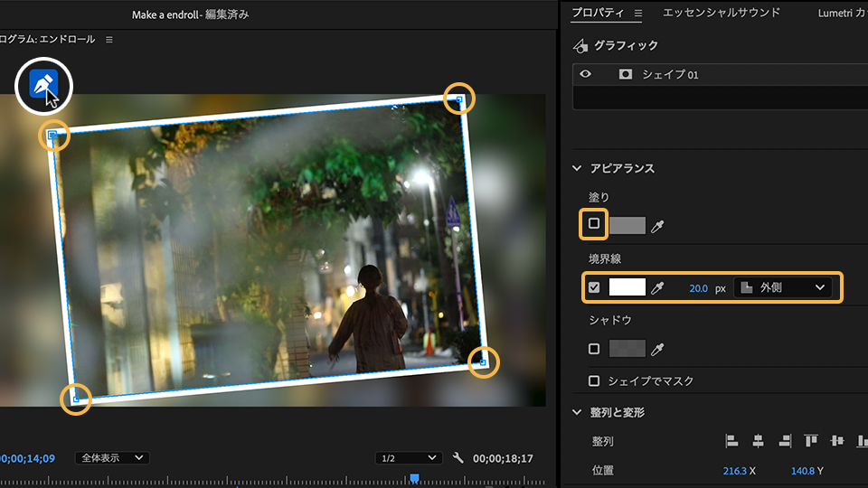This screenshot has height=488, width=868.
Task: Align right edges in 整列 row
Action: coord(785,441)
